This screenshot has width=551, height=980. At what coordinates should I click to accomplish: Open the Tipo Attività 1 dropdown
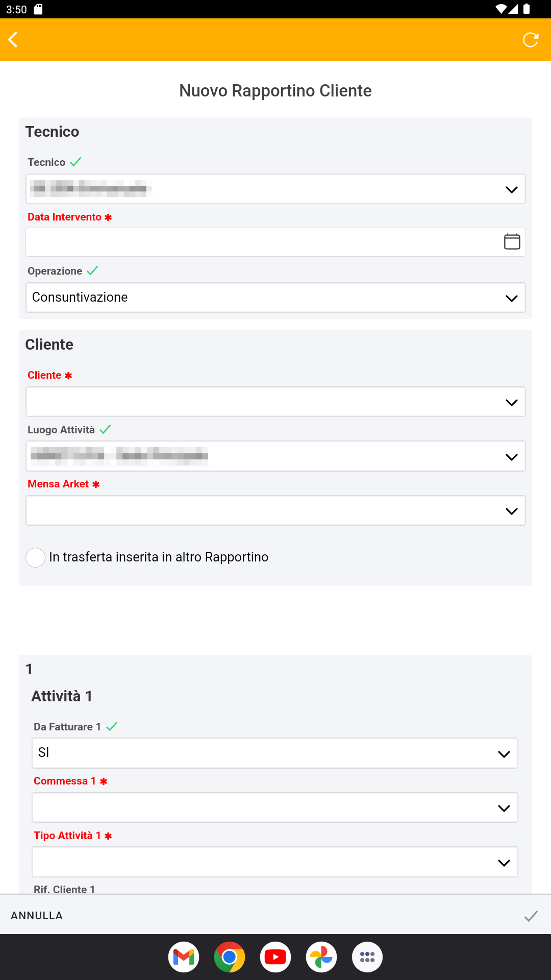click(x=275, y=862)
